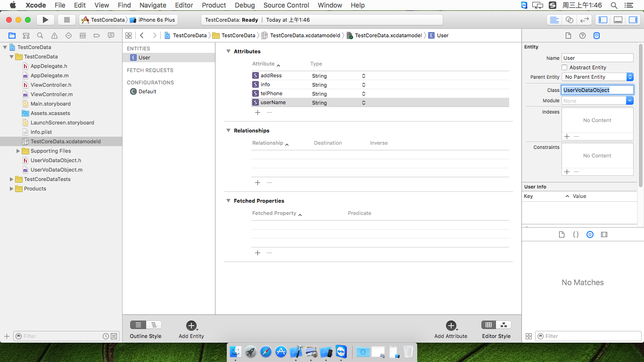The width and height of the screenshot is (644, 362).
Task: Click the Class field UserVoDataObject
Action: pyautogui.click(x=597, y=90)
